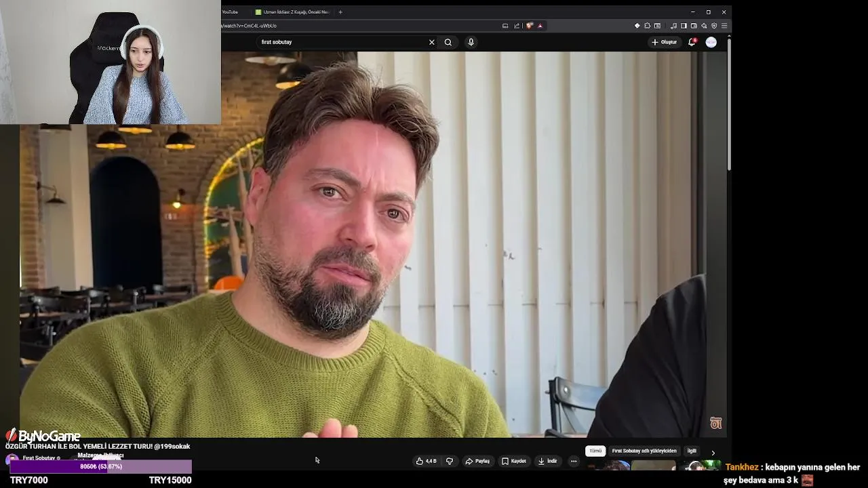
Task: Save the video with Kaydet
Action: click(514, 461)
